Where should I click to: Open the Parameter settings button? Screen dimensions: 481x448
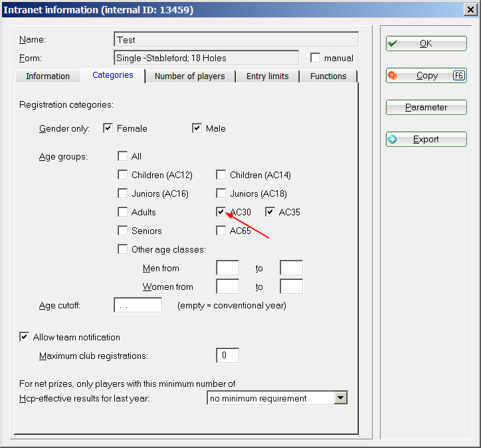(426, 108)
